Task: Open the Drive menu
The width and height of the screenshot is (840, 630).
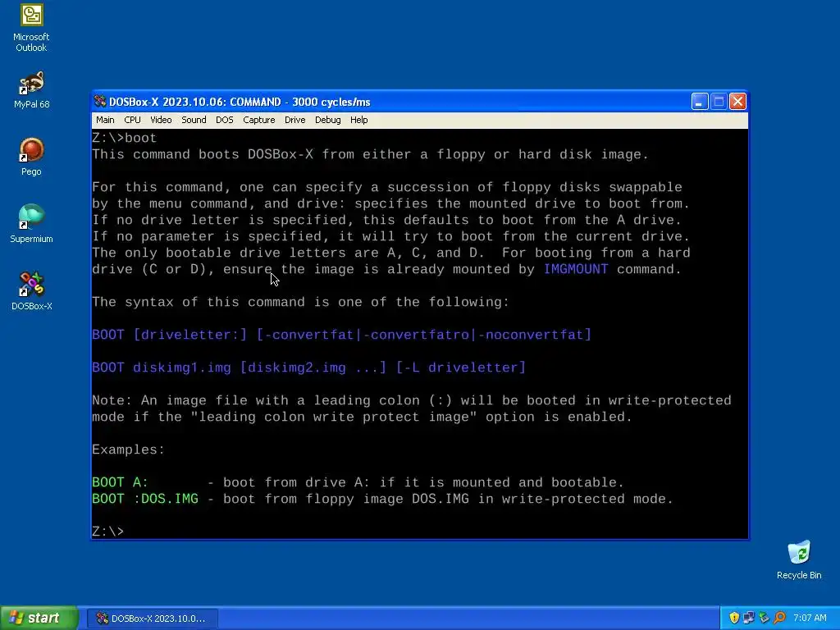Action: click(294, 120)
